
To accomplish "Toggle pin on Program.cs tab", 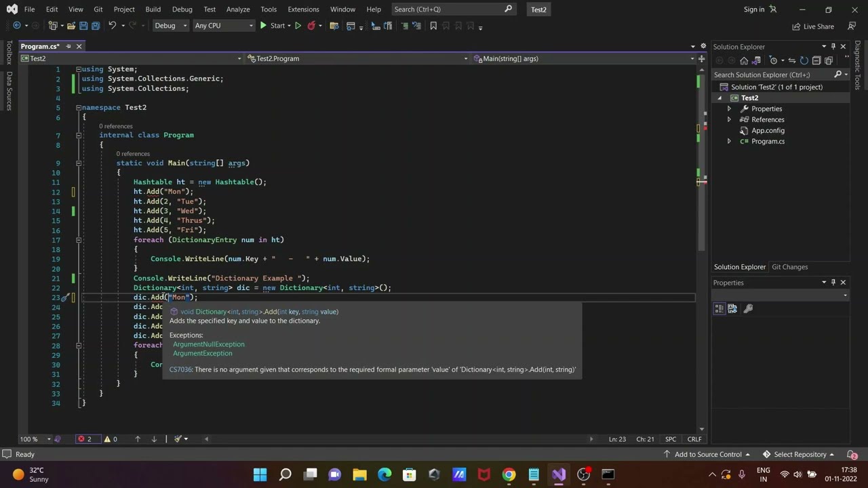I will 68,46.
